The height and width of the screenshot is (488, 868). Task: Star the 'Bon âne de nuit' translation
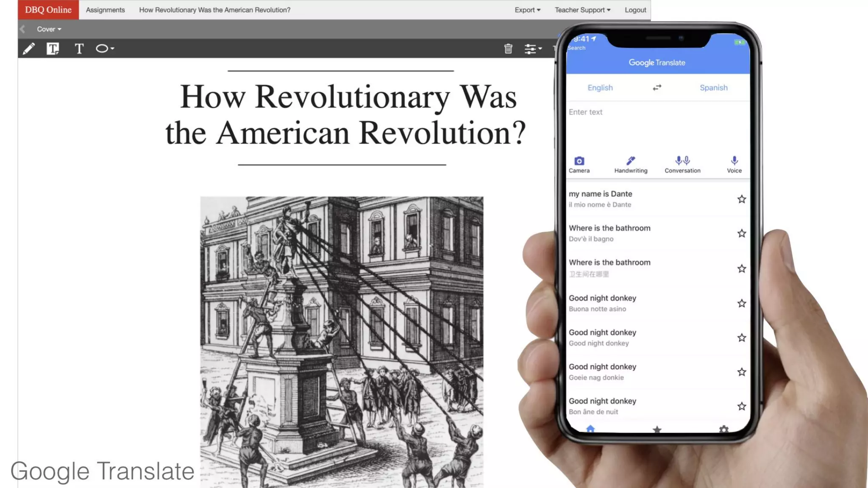(741, 406)
